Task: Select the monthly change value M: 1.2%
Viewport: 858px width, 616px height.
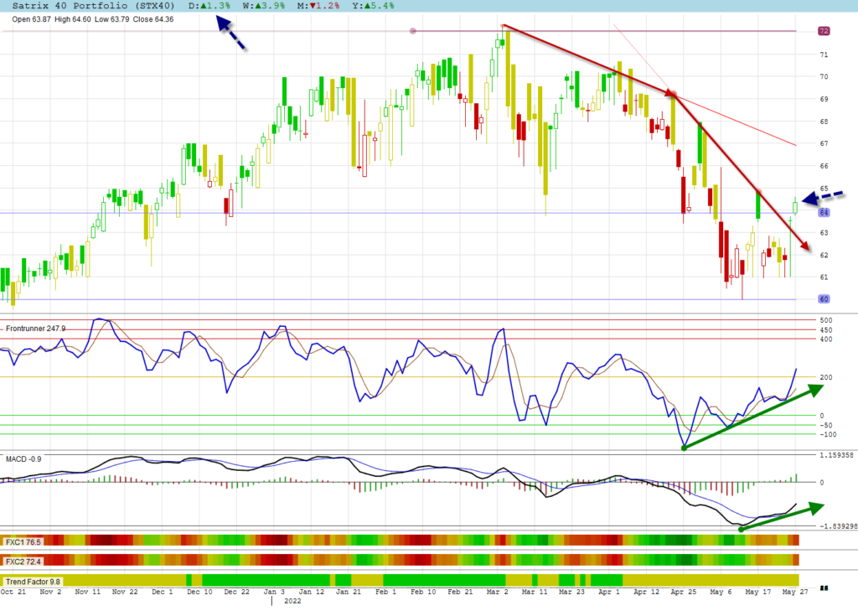Action: click(x=318, y=6)
